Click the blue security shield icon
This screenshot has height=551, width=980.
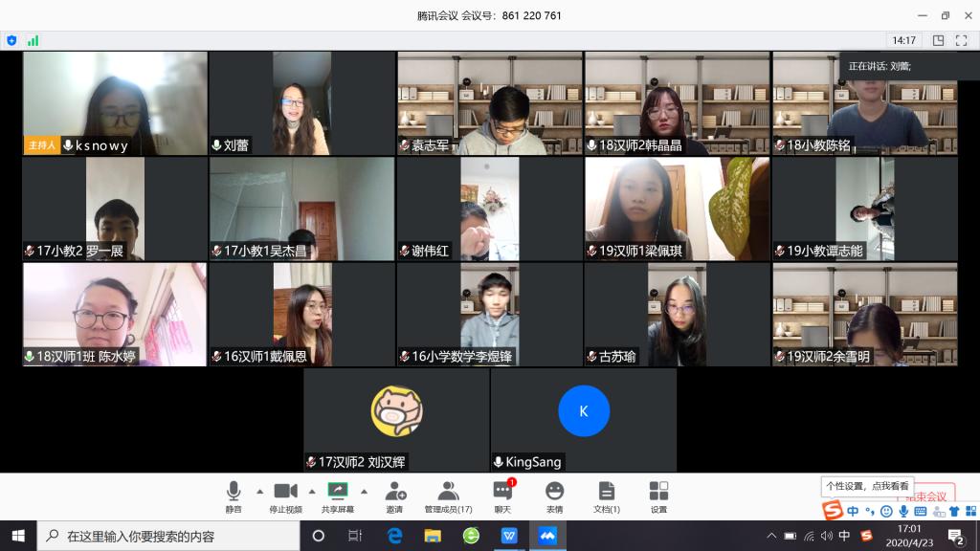[11, 40]
